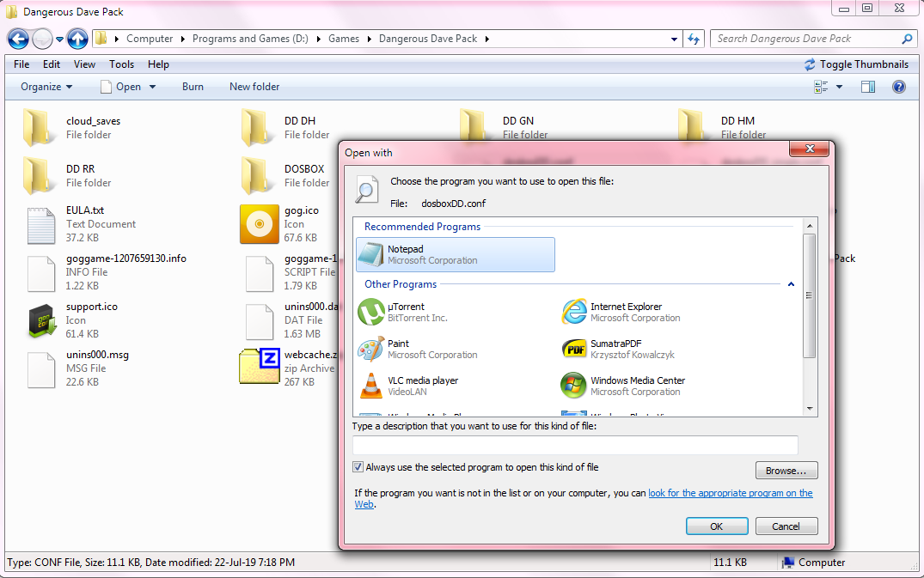The image size is (924, 578).
Task: Cancel the Open with dialog
Action: pyautogui.click(x=786, y=526)
